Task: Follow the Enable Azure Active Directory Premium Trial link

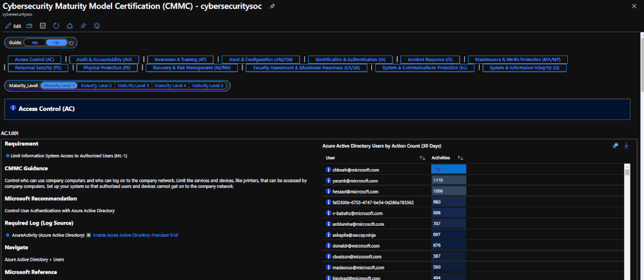Action: [135, 235]
